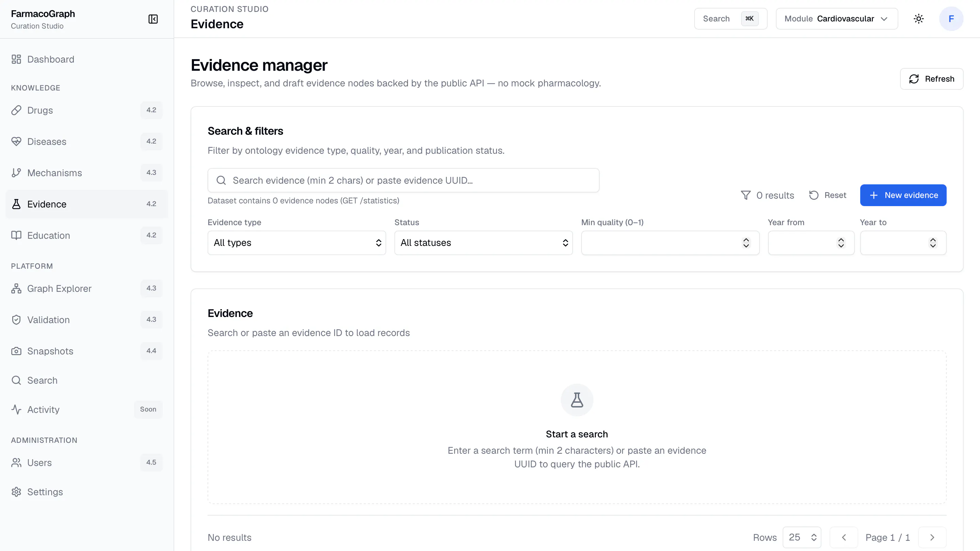Viewport: 980px width, 551px height.
Task: Reset the search filters
Action: [828, 195]
